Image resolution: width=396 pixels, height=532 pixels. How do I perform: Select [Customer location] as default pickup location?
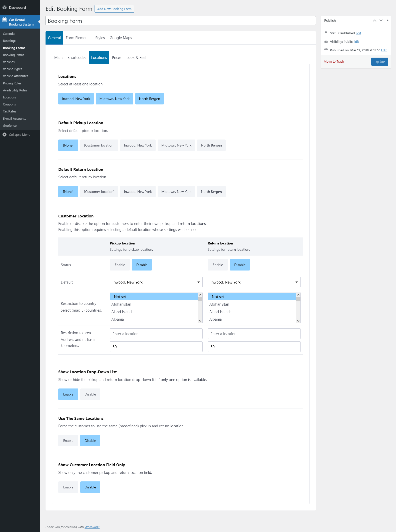coord(99,145)
